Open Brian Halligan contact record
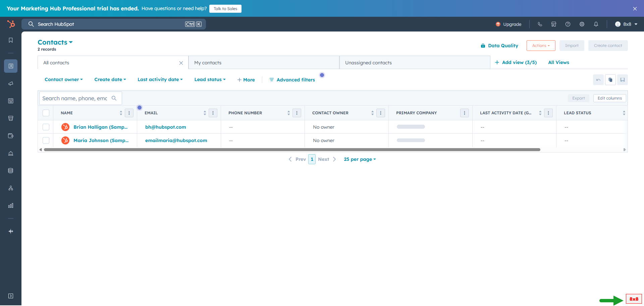Screen dimensions: 644x306 tap(100, 127)
